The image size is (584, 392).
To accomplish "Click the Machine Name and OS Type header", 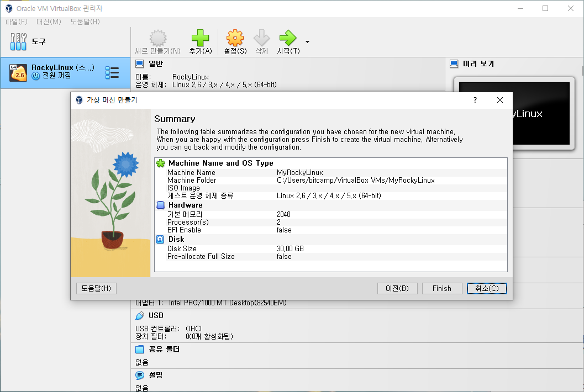I will tap(221, 163).
